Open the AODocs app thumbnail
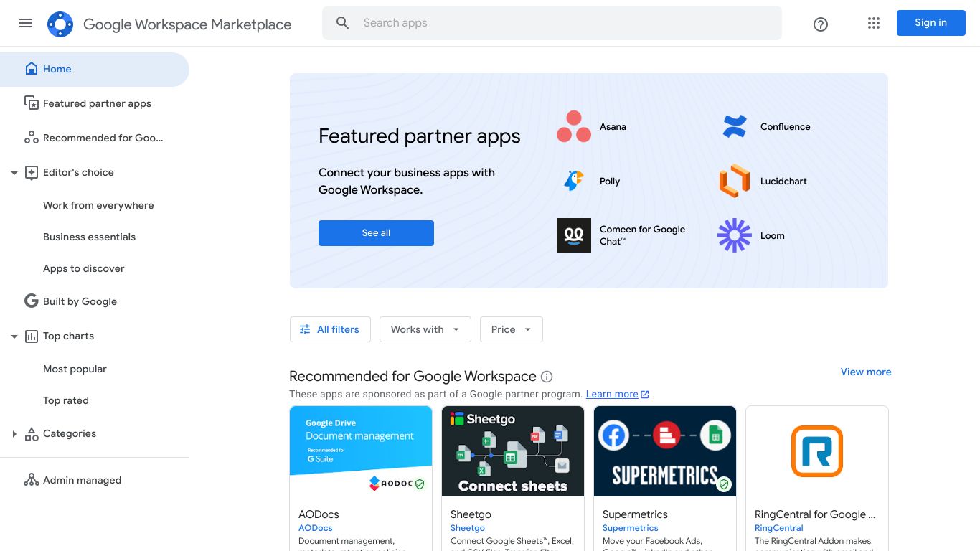This screenshot has height=551, width=980. (x=361, y=451)
